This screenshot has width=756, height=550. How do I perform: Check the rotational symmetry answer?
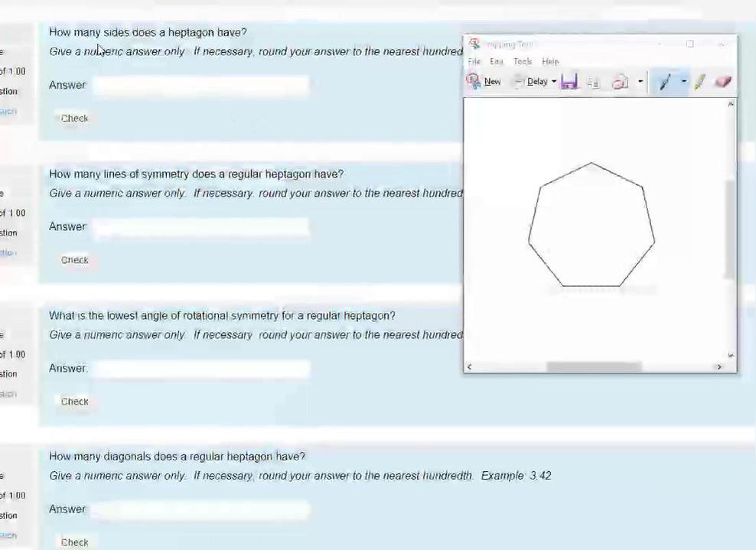74,402
